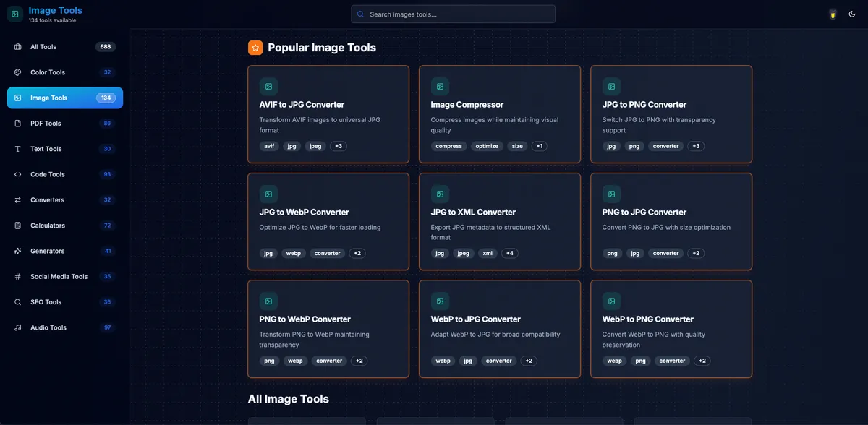Click the Converters sidebar arrows icon
868x425 pixels.
pyautogui.click(x=18, y=200)
